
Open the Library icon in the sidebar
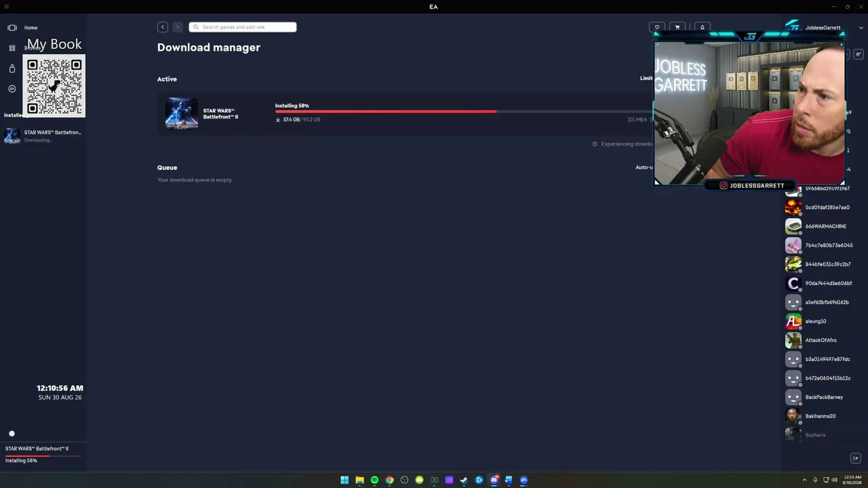12,68
